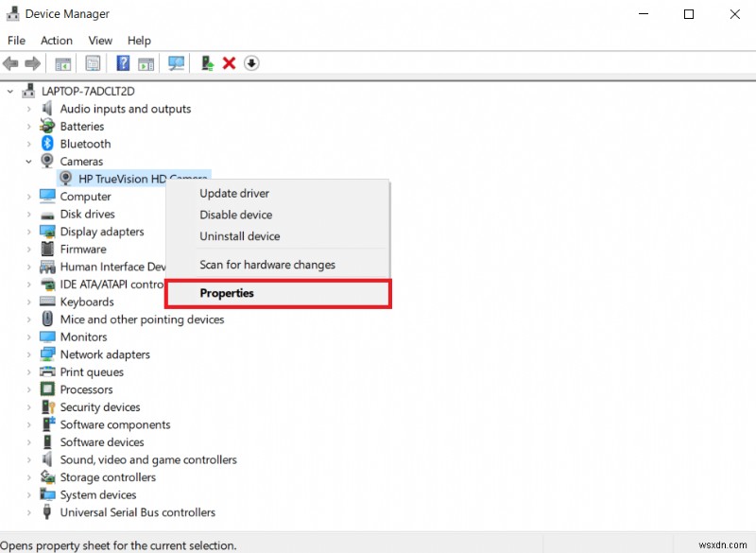
Task: Click the Security devices key icon
Action: point(48,406)
